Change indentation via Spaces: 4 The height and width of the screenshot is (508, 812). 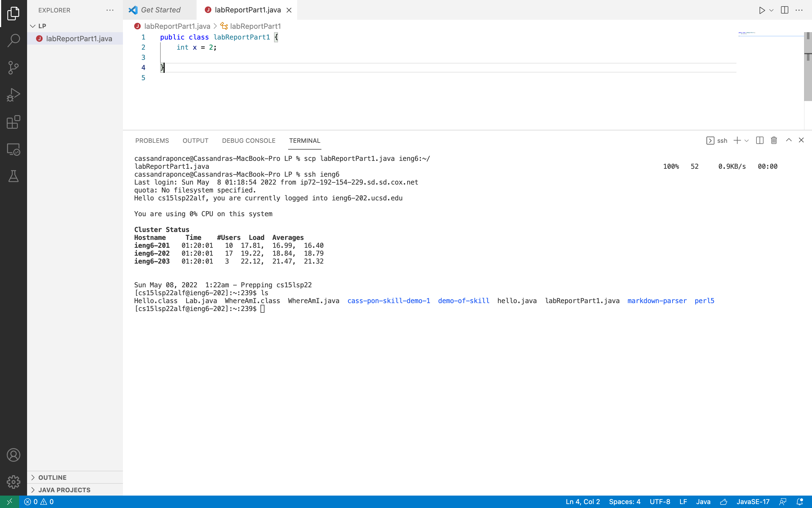point(625,502)
